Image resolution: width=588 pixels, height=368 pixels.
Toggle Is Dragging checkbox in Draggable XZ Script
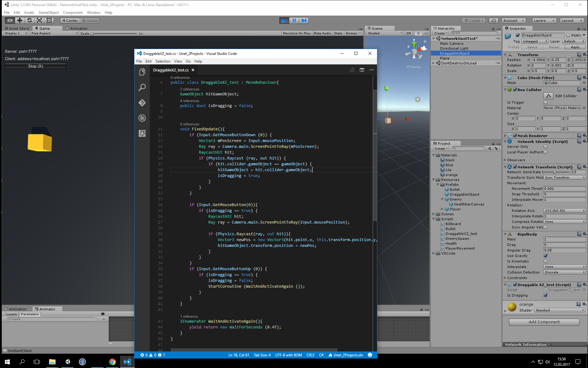(545, 296)
